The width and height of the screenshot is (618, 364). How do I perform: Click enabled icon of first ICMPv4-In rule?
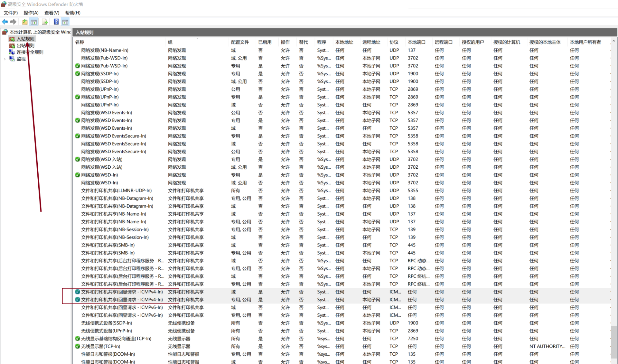(x=77, y=292)
